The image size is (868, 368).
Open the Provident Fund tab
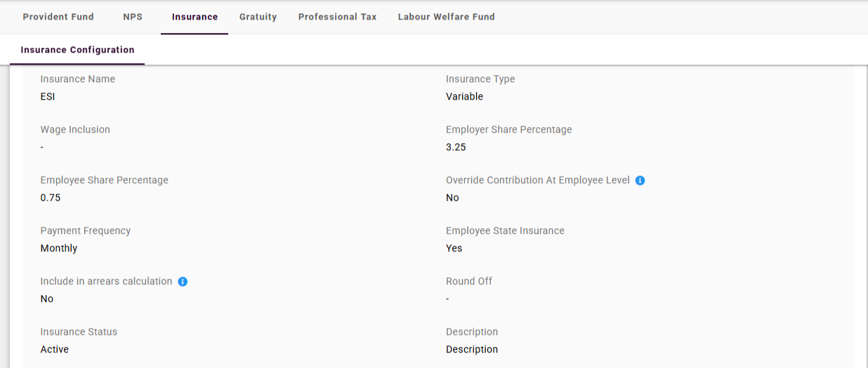click(x=58, y=17)
